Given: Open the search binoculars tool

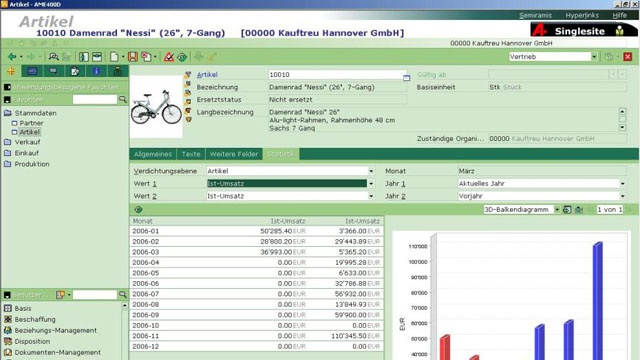Looking at the screenshot, I should (53, 57).
